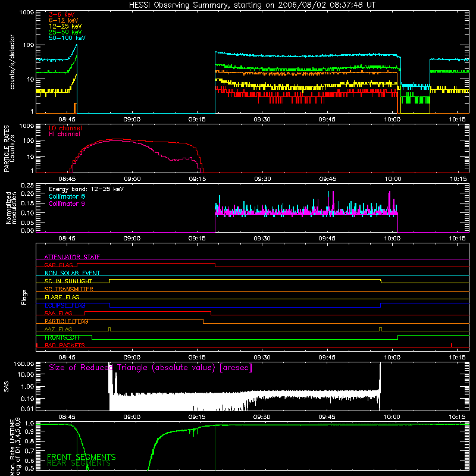Click the LO channel legend label
This screenshot has height=476, width=476.
[65, 128]
